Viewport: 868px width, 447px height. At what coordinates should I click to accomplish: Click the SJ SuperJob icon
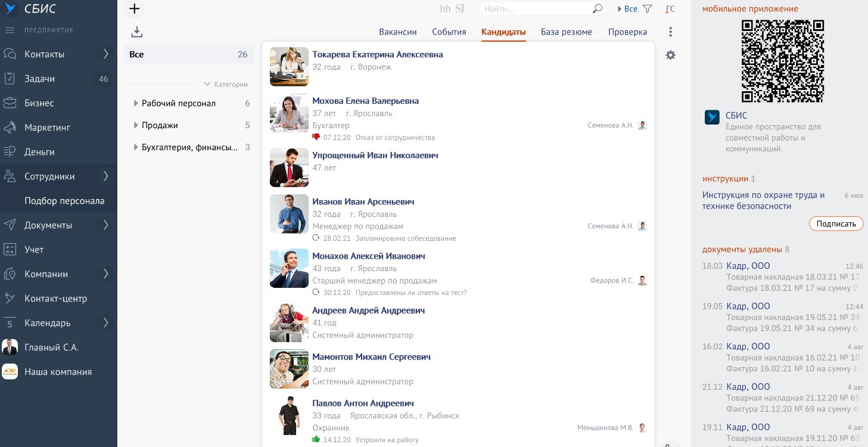(x=460, y=9)
